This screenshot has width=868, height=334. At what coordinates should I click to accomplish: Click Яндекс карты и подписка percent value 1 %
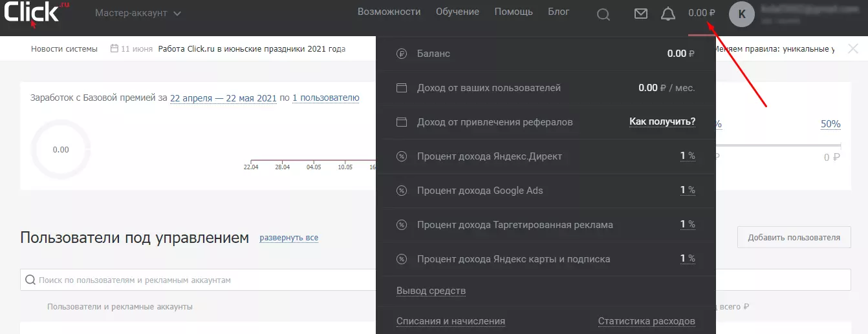coord(688,258)
